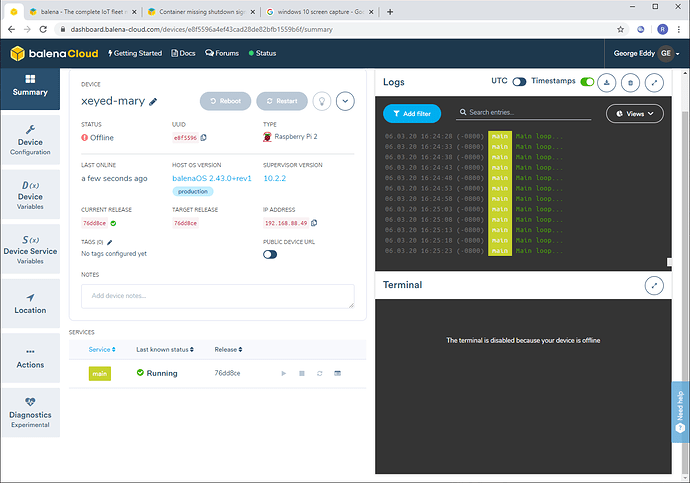
Task: Enable Public Device URL toggle
Action: pyautogui.click(x=270, y=255)
